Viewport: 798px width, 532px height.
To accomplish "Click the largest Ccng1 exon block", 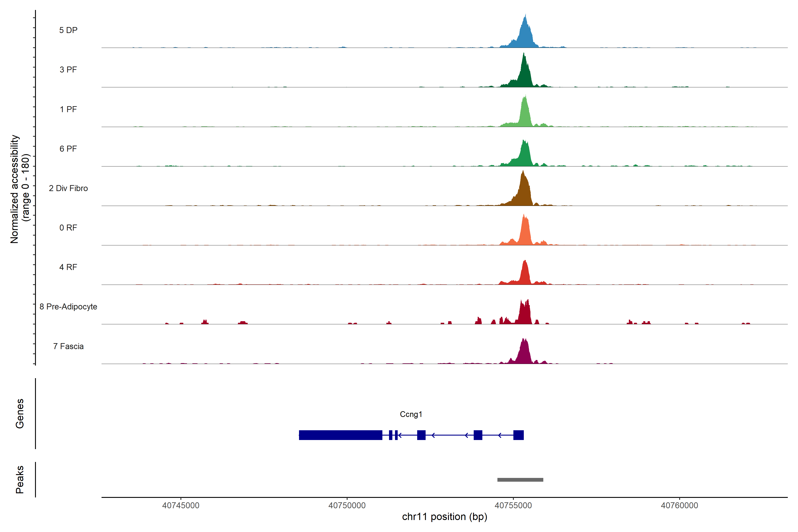I will (x=340, y=435).
